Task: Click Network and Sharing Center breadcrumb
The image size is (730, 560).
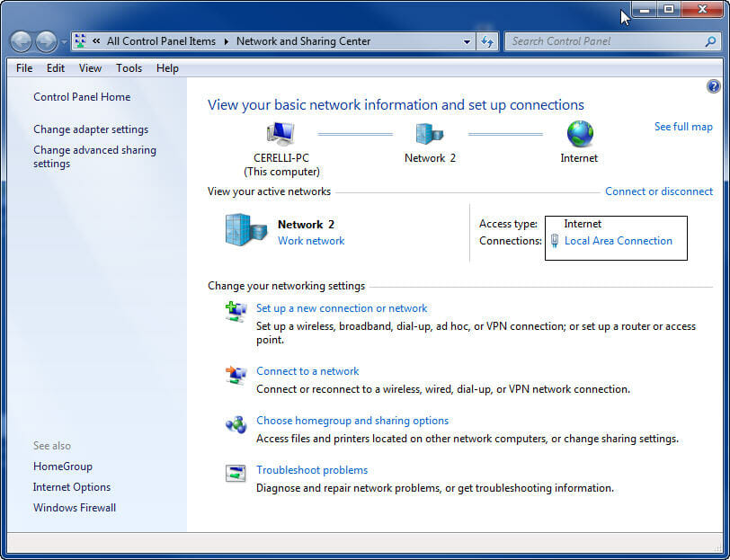Action: (x=304, y=41)
